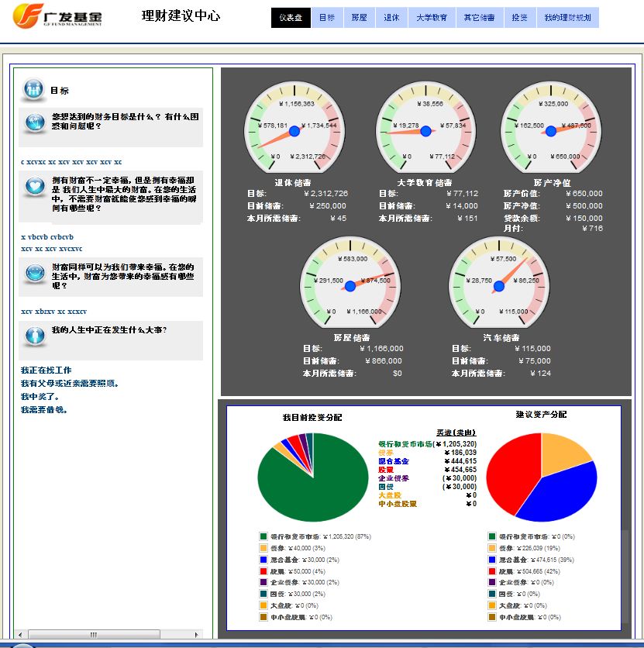Image resolution: width=644 pixels, height=648 pixels.
Task: Switch to the 房屋 tab
Action: click(359, 17)
